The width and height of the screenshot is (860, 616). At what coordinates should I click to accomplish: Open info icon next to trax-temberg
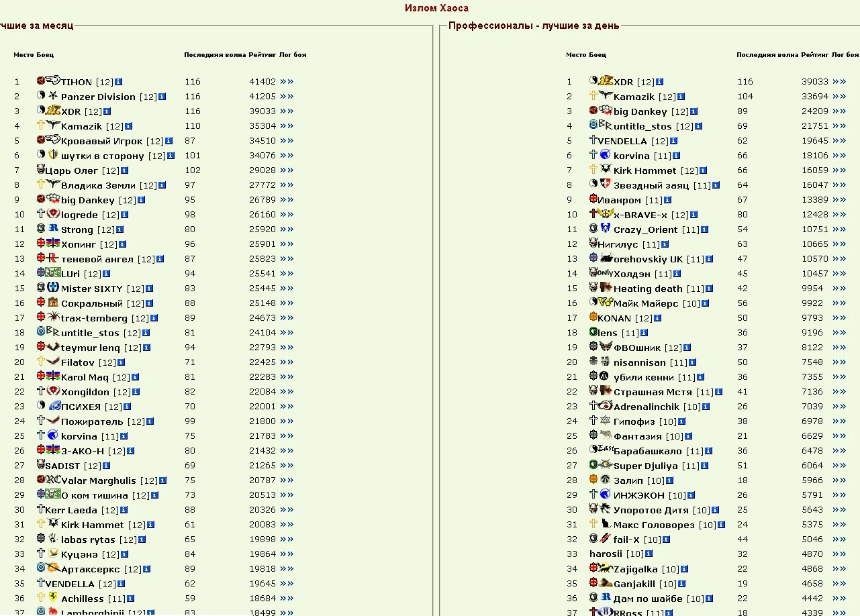(154, 318)
